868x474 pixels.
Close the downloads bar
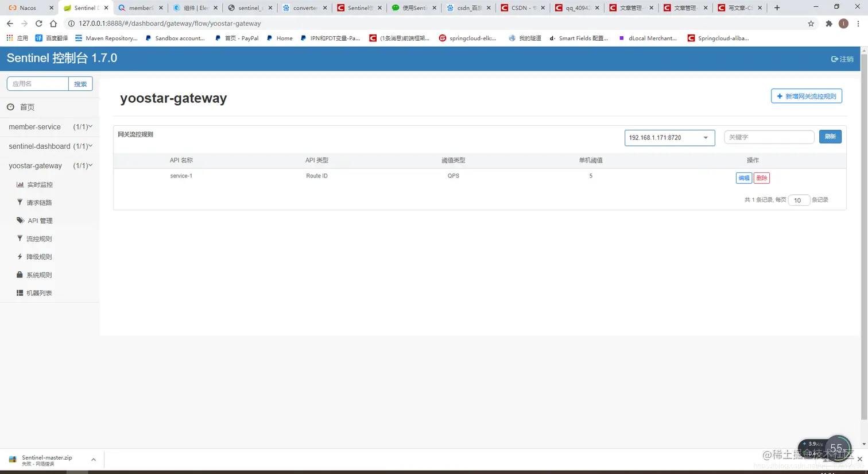pyautogui.click(x=859, y=459)
